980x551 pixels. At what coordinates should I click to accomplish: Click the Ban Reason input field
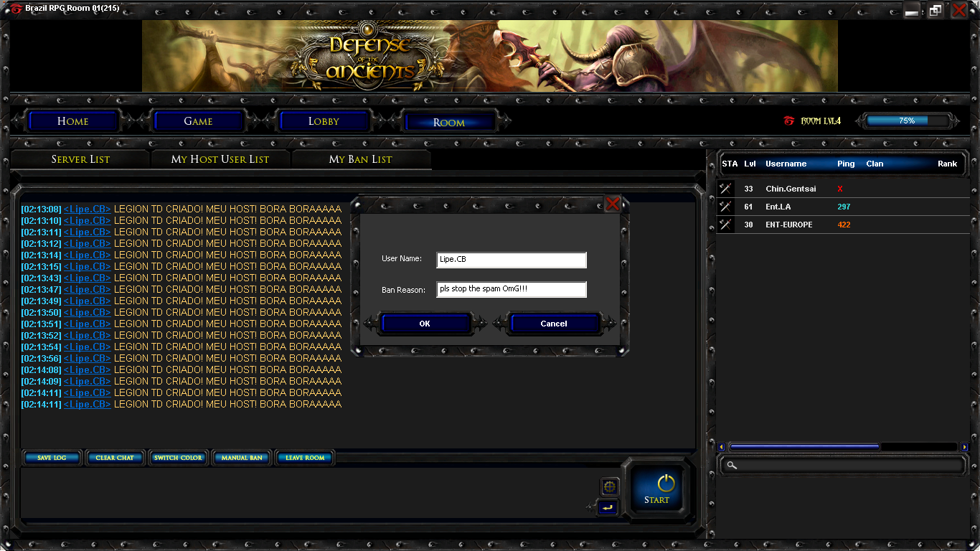[512, 289]
